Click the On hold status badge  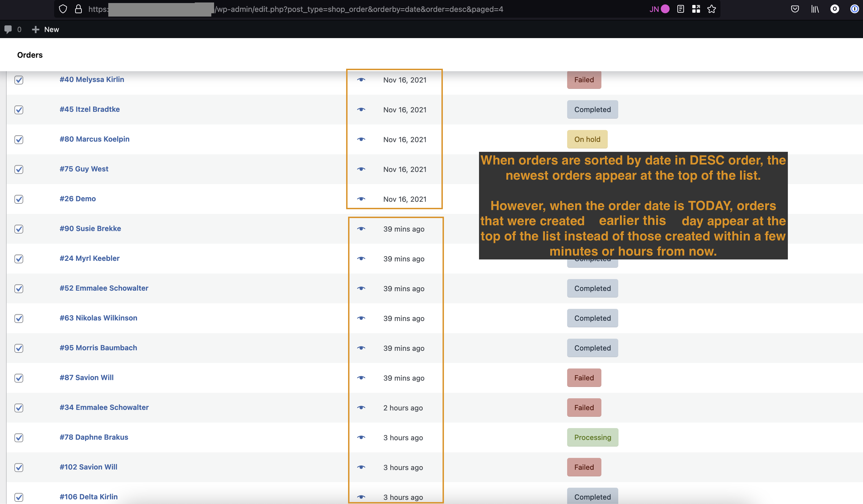[587, 139]
